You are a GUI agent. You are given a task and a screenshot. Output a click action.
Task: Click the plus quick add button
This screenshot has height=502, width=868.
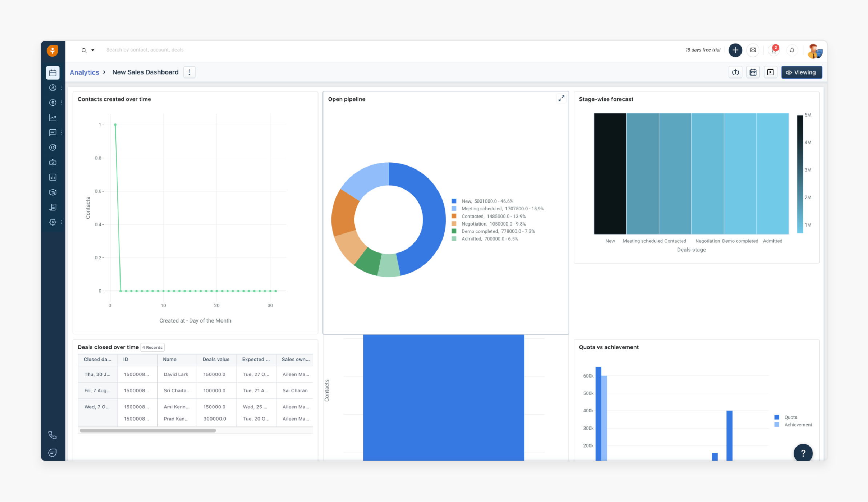coord(735,50)
